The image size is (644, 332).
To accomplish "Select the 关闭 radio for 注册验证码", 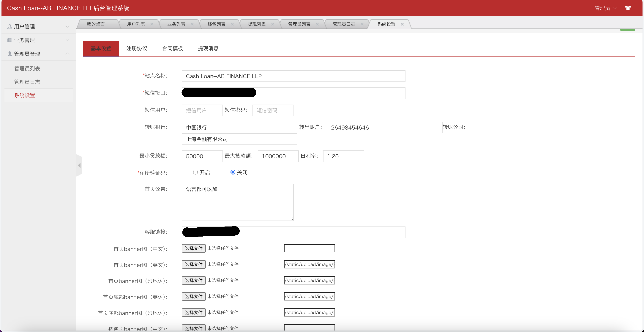I will coord(233,172).
